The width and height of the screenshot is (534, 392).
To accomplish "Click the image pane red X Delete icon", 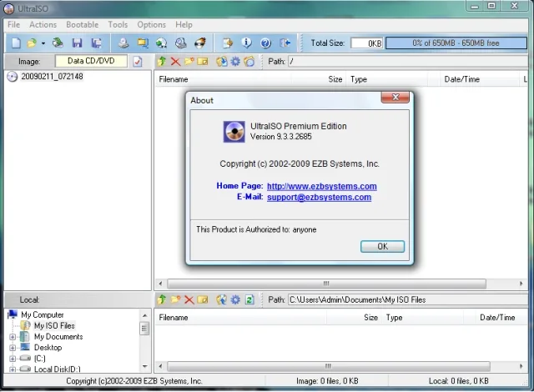I will [175, 62].
